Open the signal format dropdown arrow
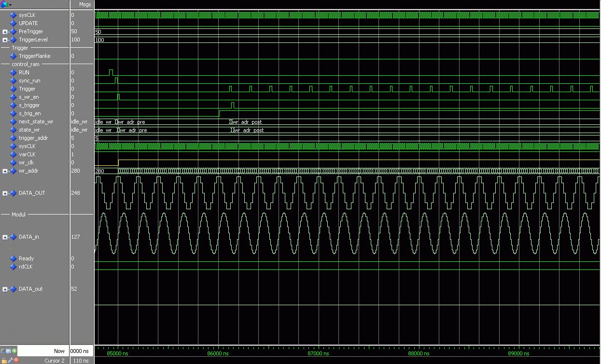601x364 pixels. coord(10,4)
